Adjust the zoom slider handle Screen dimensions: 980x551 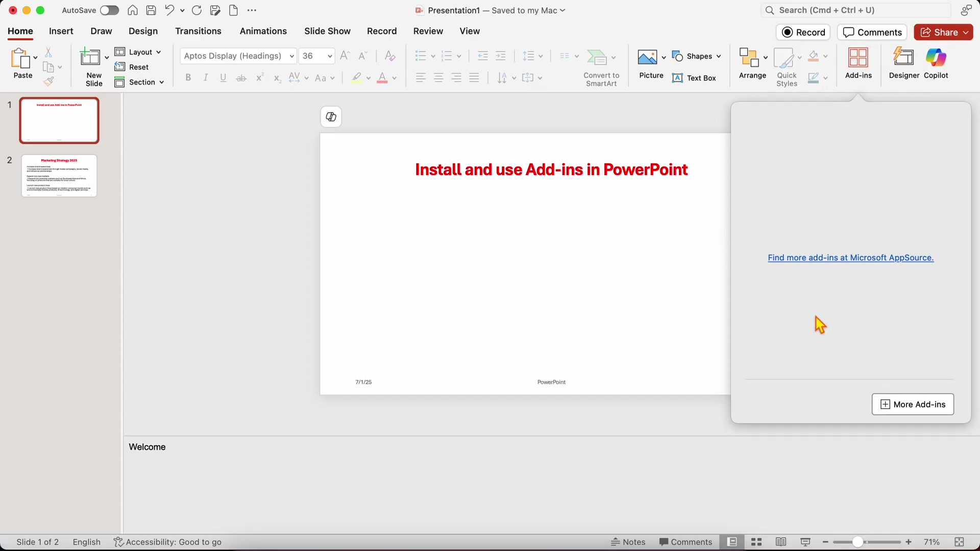[857, 542]
